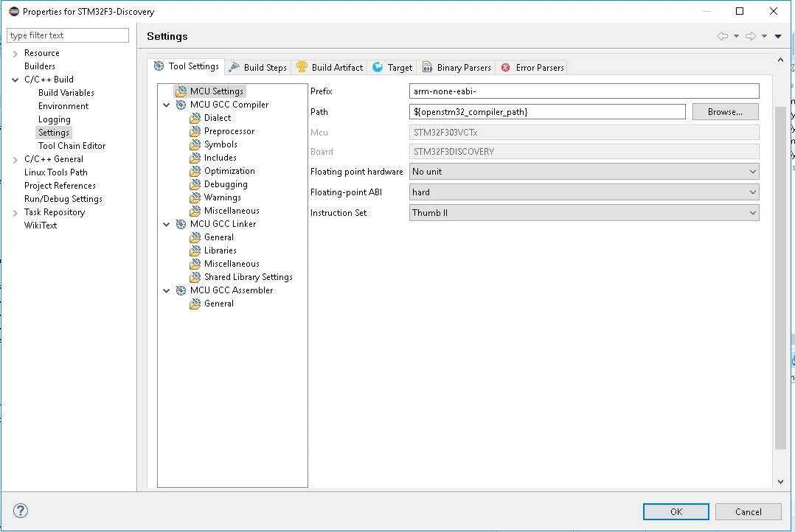This screenshot has width=795, height=532.
Task: Click the OK button
Action: tap(676, 511)
